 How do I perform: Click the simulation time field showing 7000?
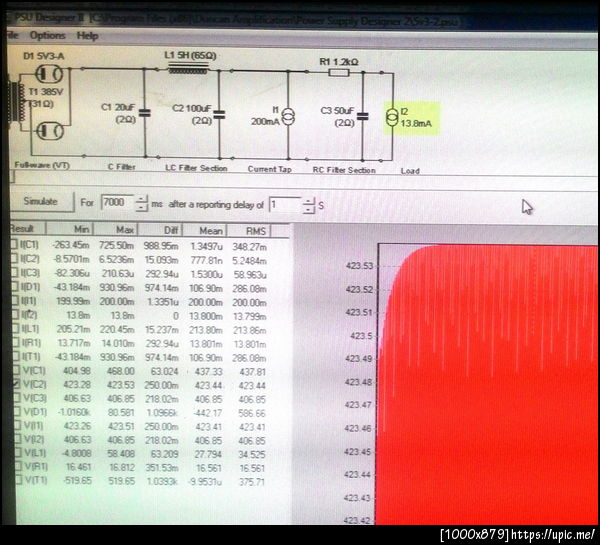tap(117, 202)
